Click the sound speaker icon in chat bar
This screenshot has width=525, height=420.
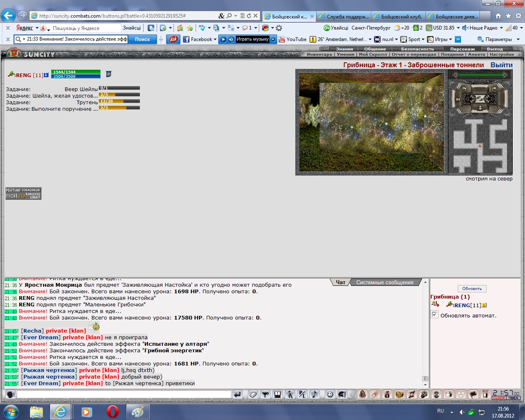coord(315,395)
